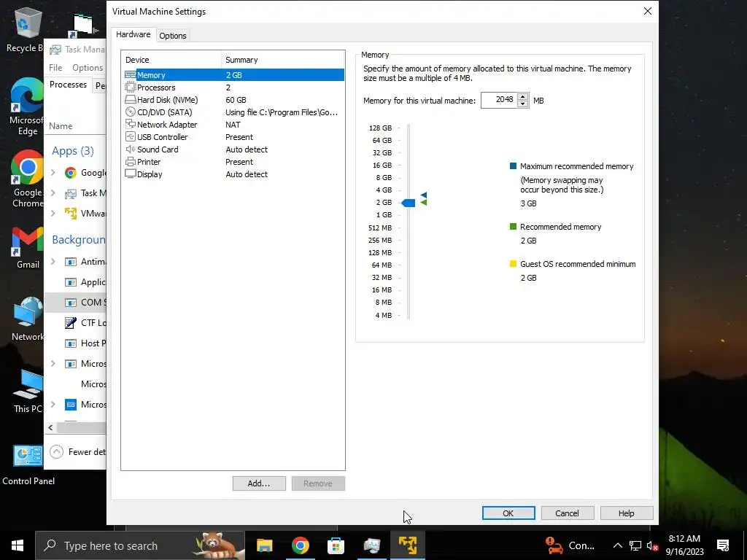This screenshot has width=747, height=560.
Task: Select the Display monitor icon
Action: 130,174
